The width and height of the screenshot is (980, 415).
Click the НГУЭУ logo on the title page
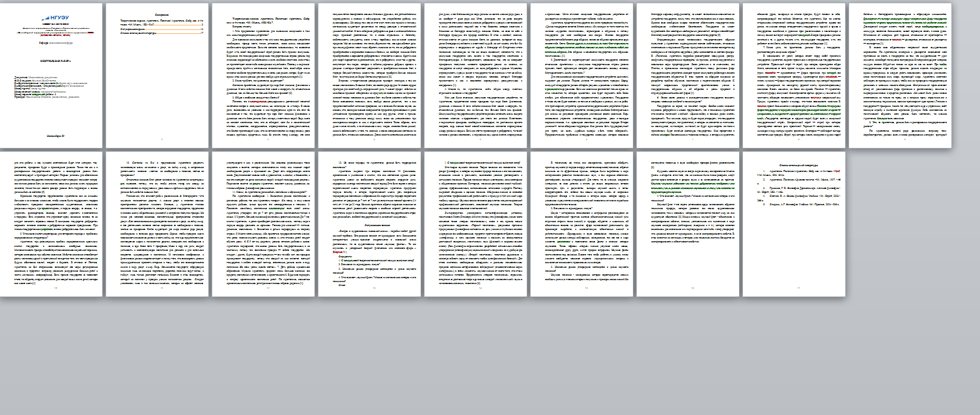point(55,18)
